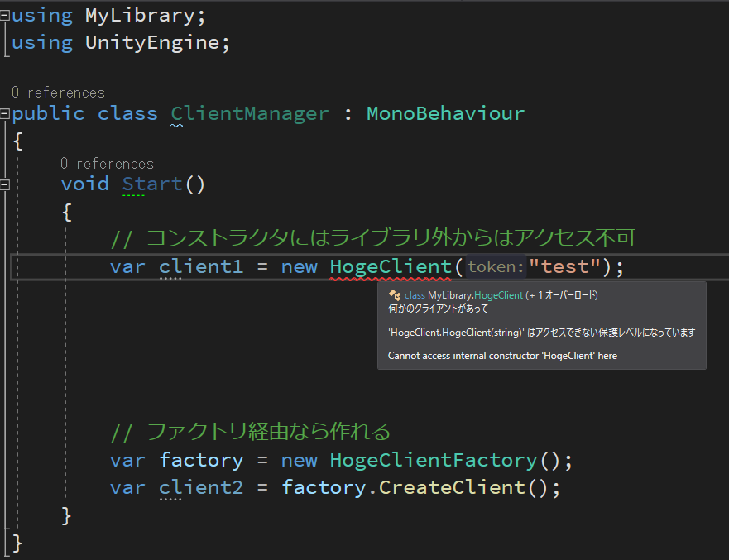Click UnityEngine in the using directive

coord(152,43)
